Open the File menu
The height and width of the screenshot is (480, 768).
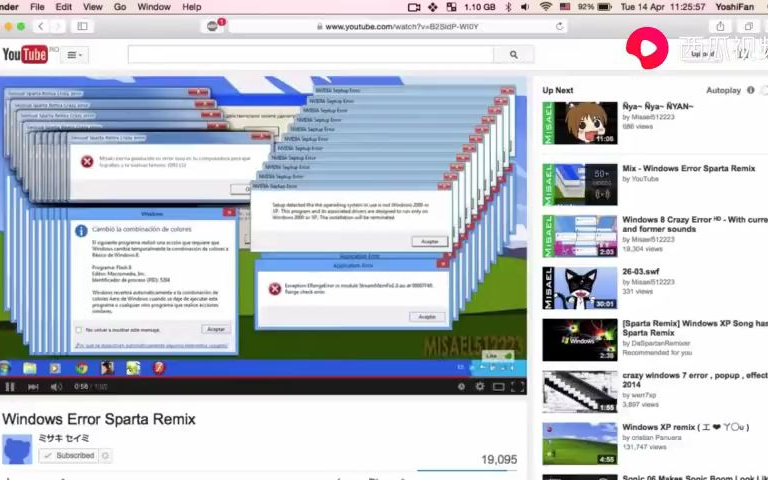[x=37, y=7]
